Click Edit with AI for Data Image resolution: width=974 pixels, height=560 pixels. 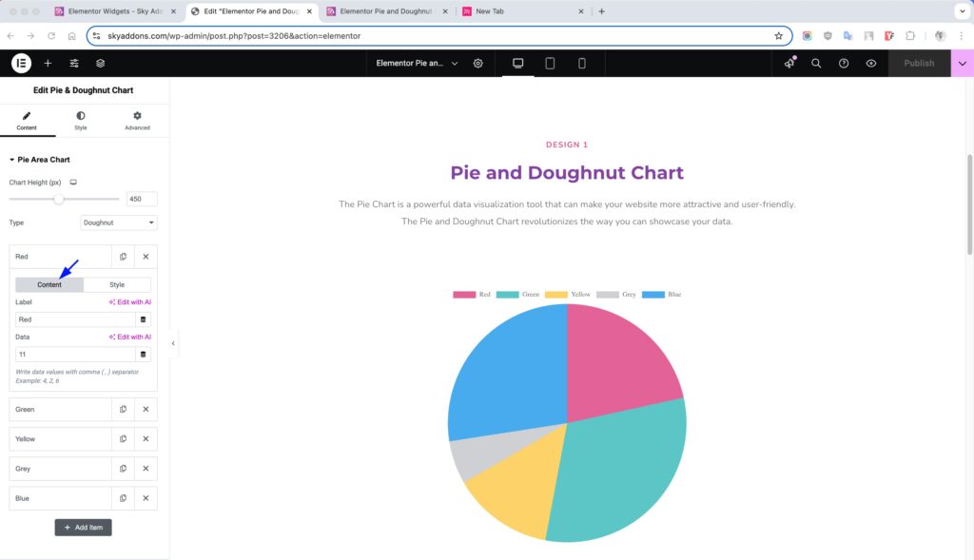click(x=129, y=337)
